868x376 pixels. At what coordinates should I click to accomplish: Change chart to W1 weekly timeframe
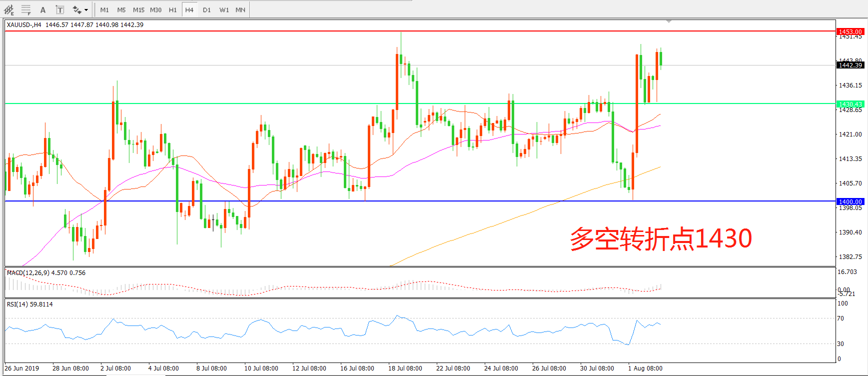point(224,10)
